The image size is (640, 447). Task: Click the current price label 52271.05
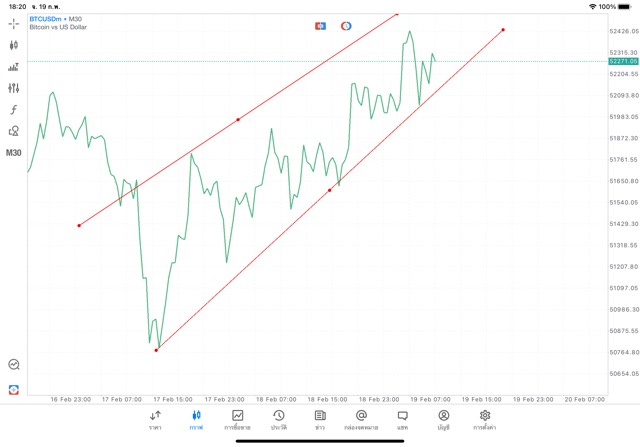point(622,61)
